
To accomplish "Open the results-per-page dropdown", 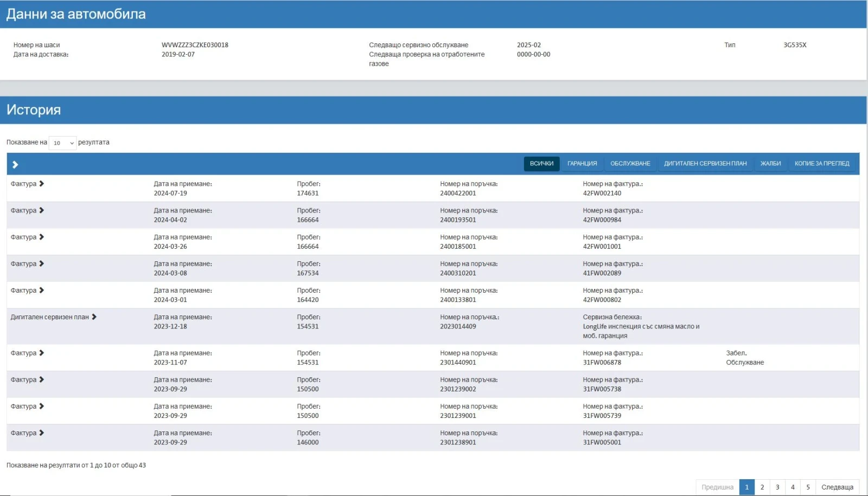I will coord(62,143).
